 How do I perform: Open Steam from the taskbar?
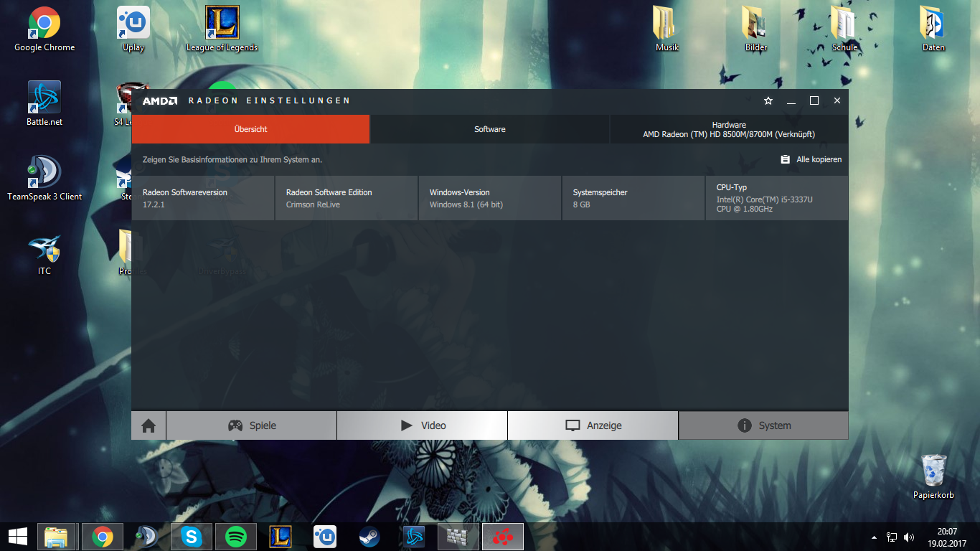click(x=369, y=537)
